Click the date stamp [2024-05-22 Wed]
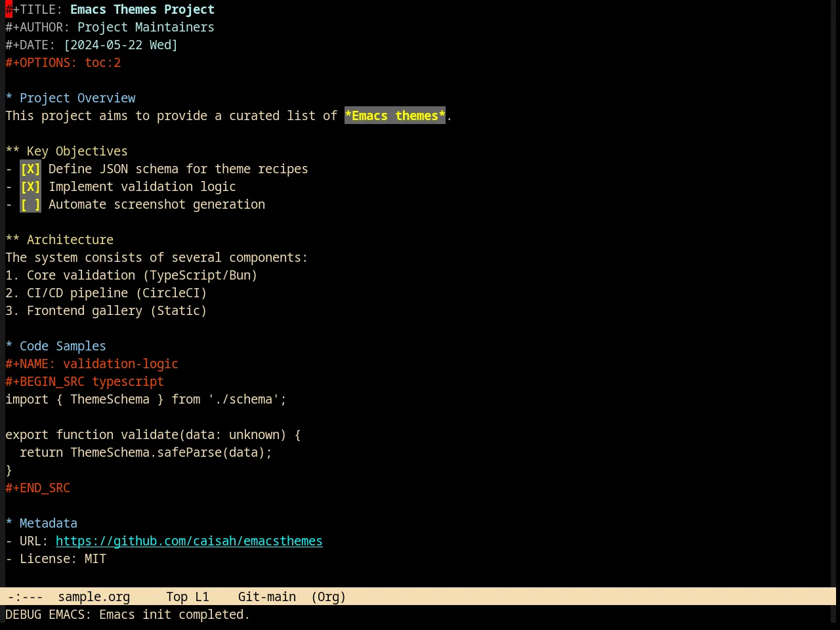 [x=121, y=45]
